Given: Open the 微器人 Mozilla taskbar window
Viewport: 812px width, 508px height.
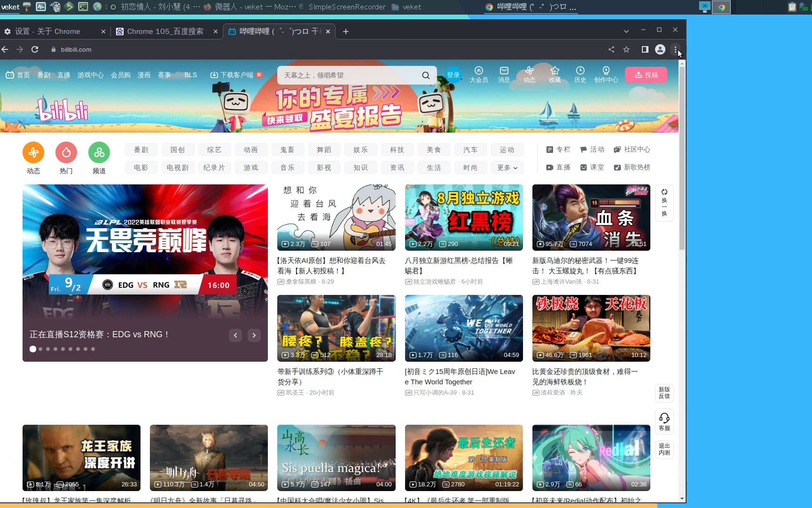Looking at the screenshot, I should pyautogui.click(x=250, y=7).
